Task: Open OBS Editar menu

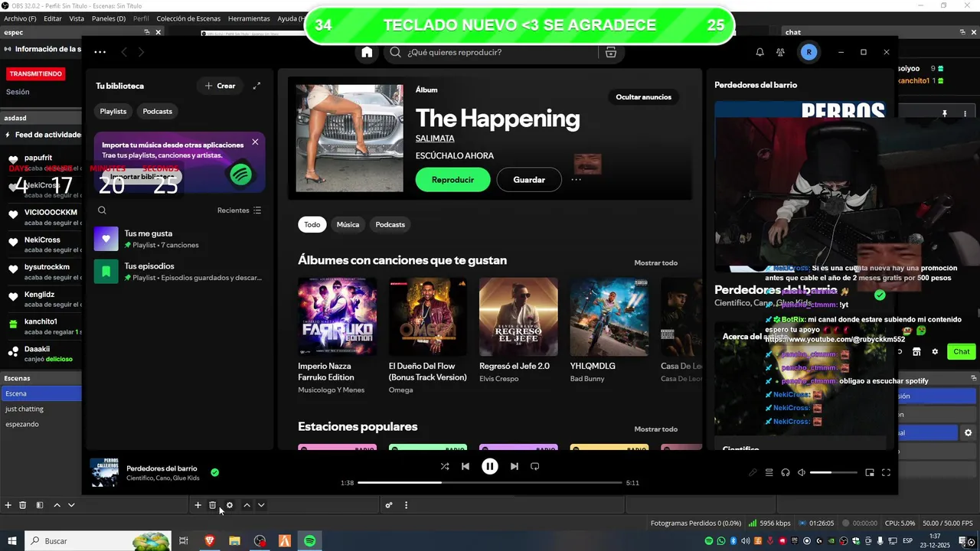Action: (53, 18)
